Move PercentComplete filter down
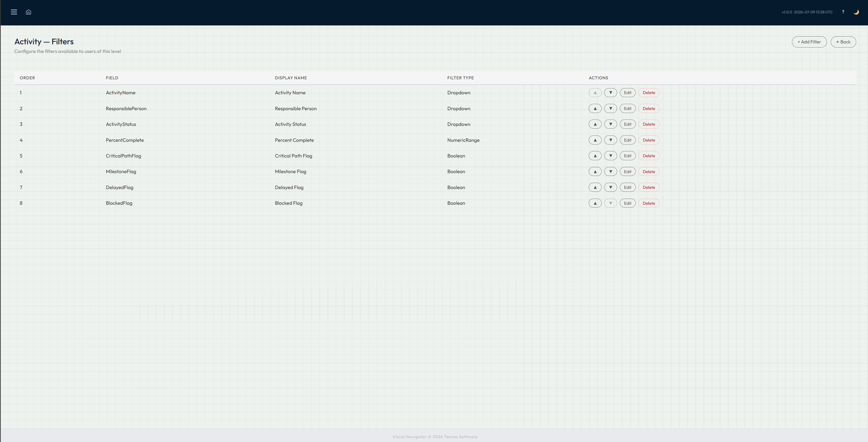The height and width of the screenshot is (442, 868). click(x=610, y=140)
